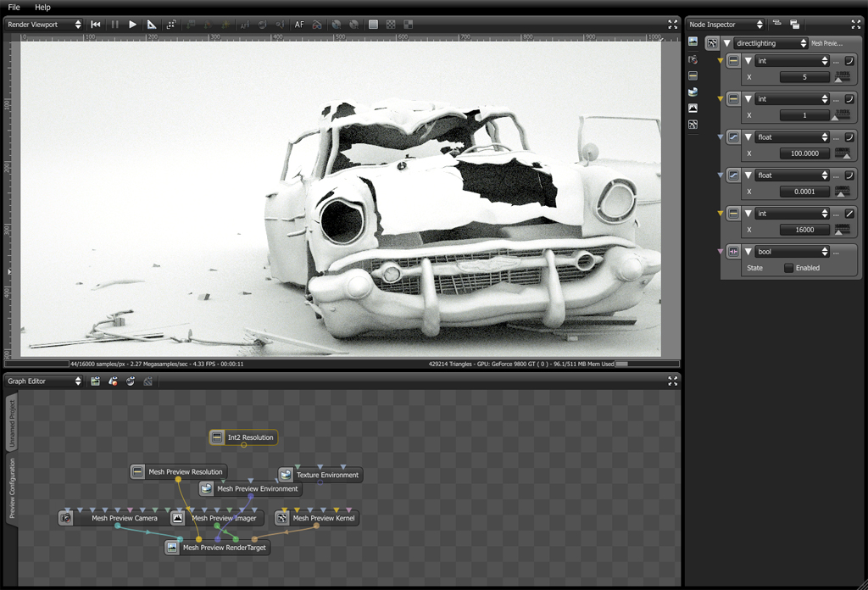The width and height of the screenshot is (868, 590).
Task: Open the Render Viewport panel selector dropdown
Action: click(x=44, y=25)
